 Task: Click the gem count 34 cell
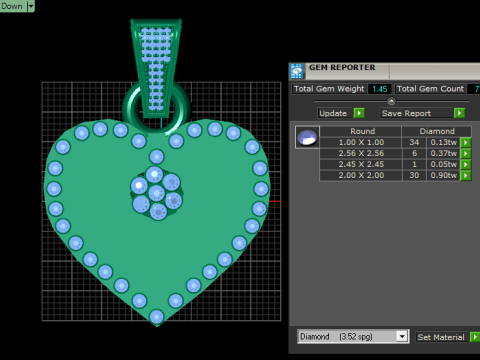click(414, 142)
